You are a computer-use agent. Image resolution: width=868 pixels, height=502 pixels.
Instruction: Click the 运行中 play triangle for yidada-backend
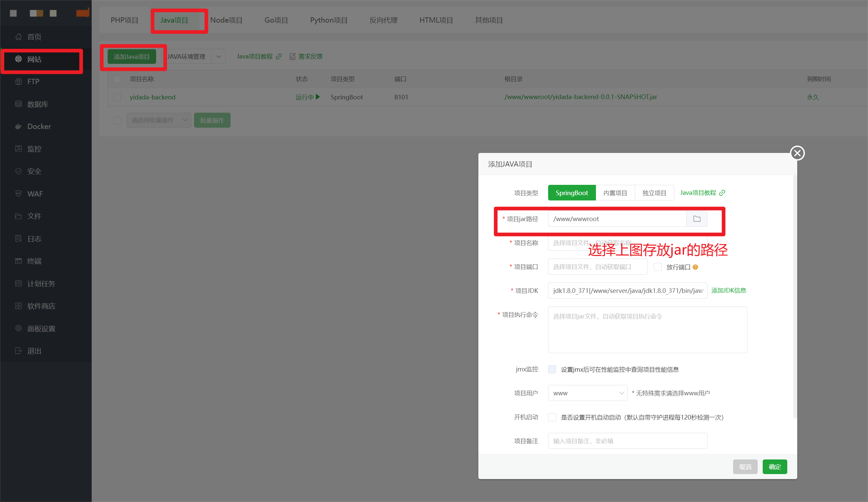pos(318,97)
